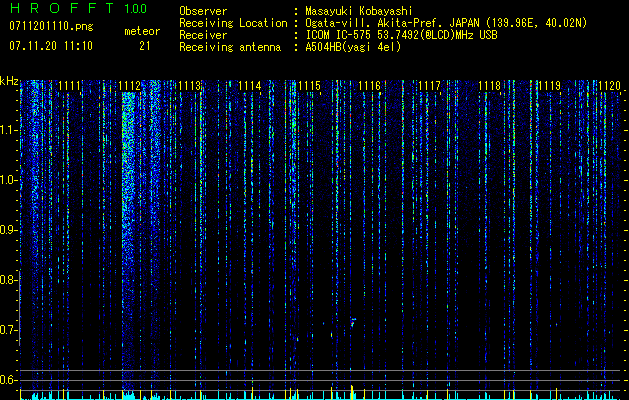The height and width of the screenshot is (400, 629).
Task: Click the Observer label
Action: click(203, 11)
